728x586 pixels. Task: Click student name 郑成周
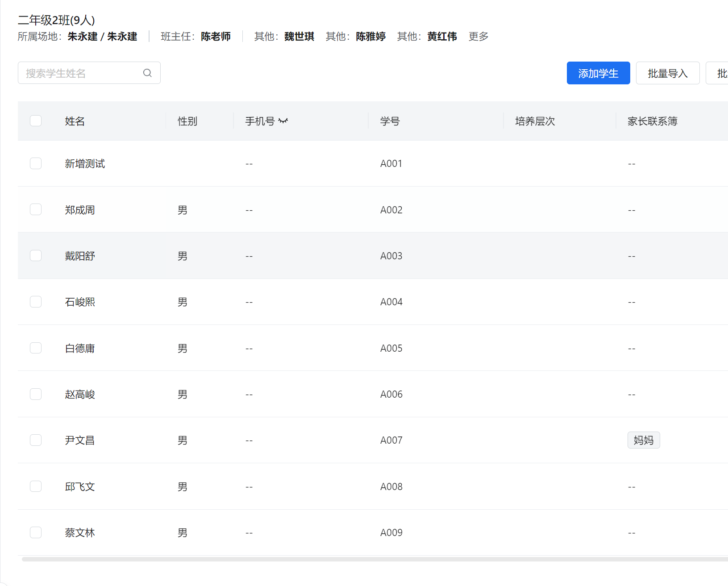80,210
